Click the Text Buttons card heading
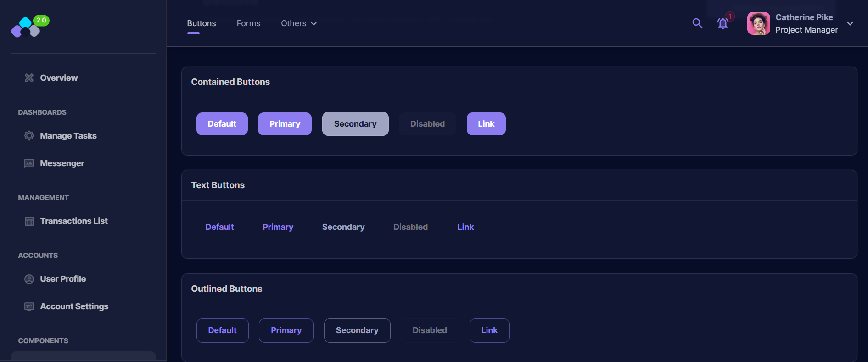Viewport: 868px width, 362px height. [218, 185]
